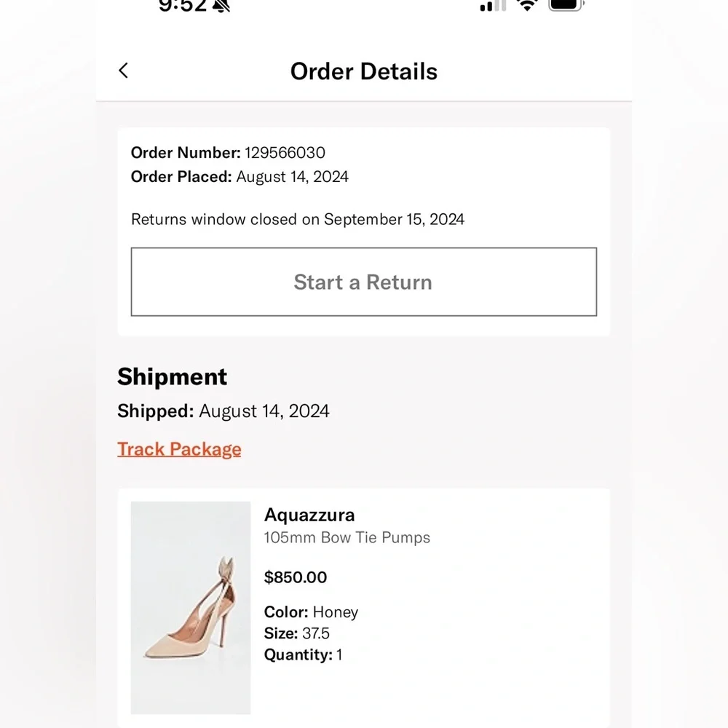The image size is (728, 728).
Task: Tap the cellular signal strength icon
Action: 493,6
